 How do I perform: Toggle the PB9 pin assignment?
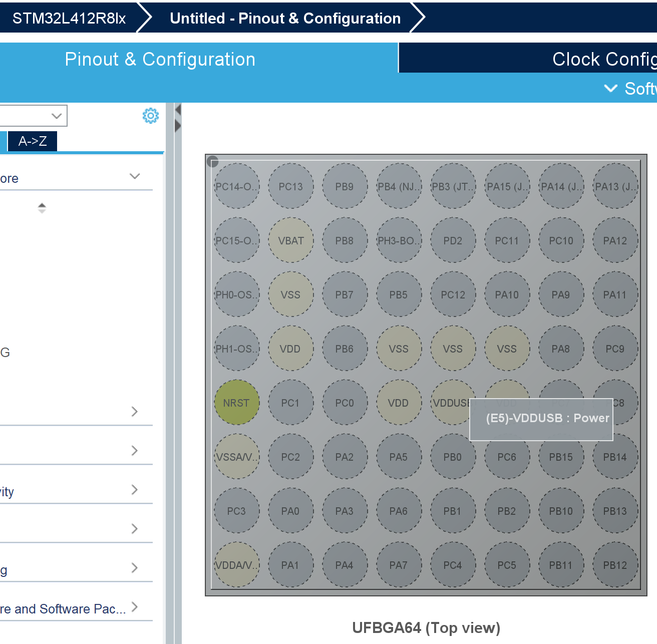coord(345,186)
